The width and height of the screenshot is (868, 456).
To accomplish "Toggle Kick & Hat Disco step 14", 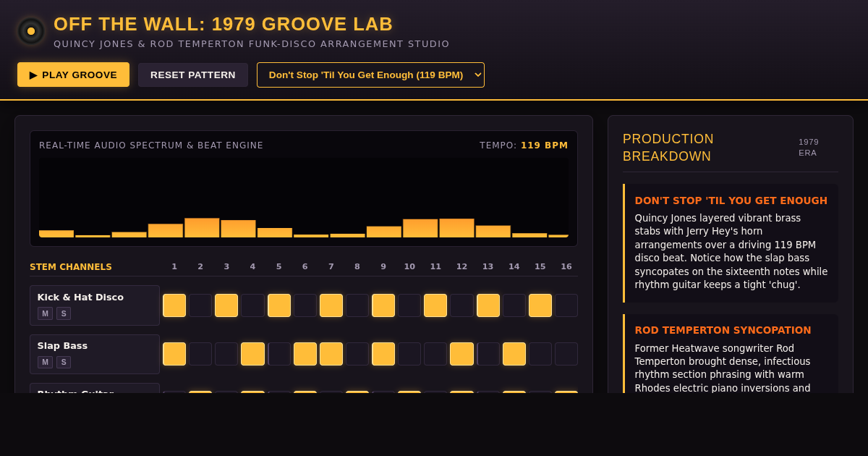I will [514, 305].
